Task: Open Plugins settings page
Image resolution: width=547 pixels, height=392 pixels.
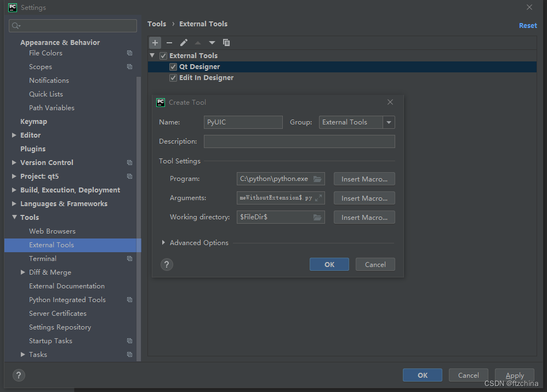Action: 33,149
